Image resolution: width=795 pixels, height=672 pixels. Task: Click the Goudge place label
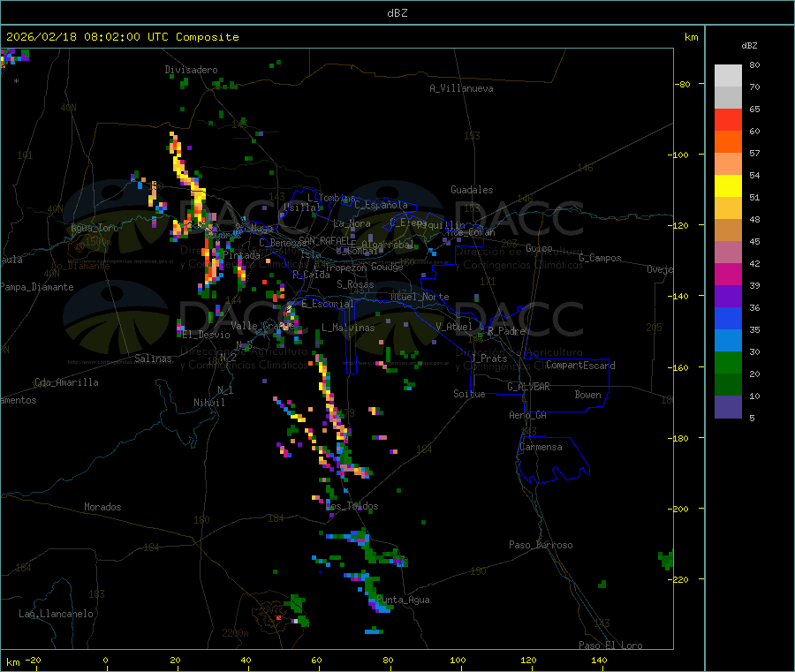(388, 267)
